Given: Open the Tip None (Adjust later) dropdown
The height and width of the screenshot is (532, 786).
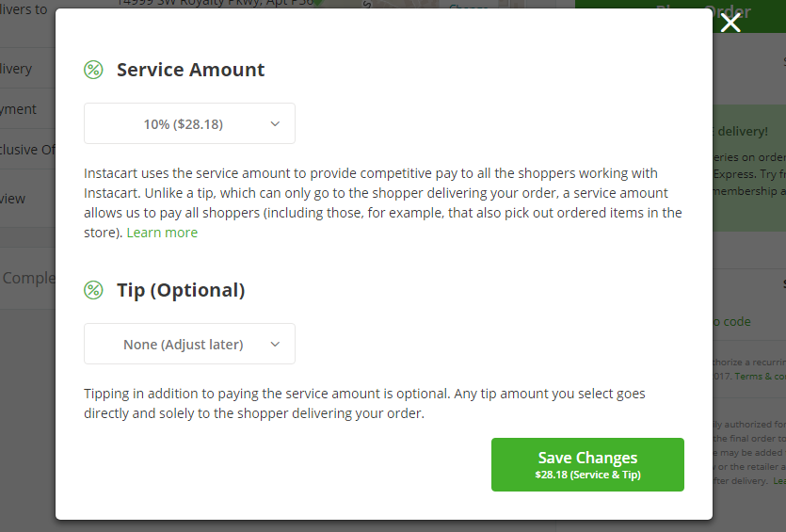Looking at the screenshot, I should [x=189, y=344].
